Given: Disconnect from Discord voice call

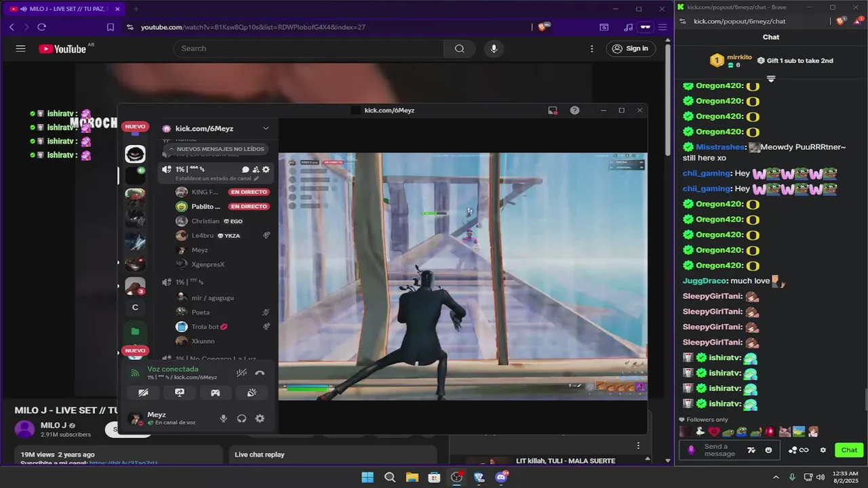Looking at the screenshot, I should click(260, 373).
